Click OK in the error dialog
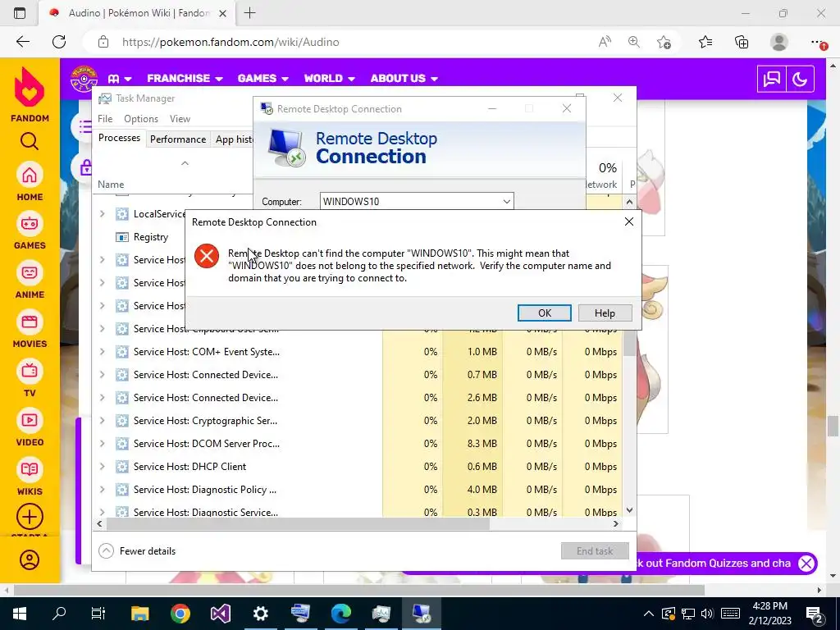The height and width of the screenshot is (630, 840). coord(545,313)
